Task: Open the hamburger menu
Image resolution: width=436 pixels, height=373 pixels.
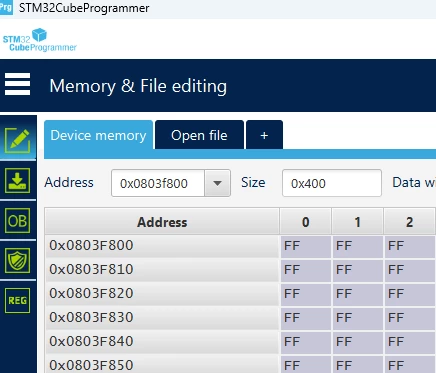Action: [17, 84]
